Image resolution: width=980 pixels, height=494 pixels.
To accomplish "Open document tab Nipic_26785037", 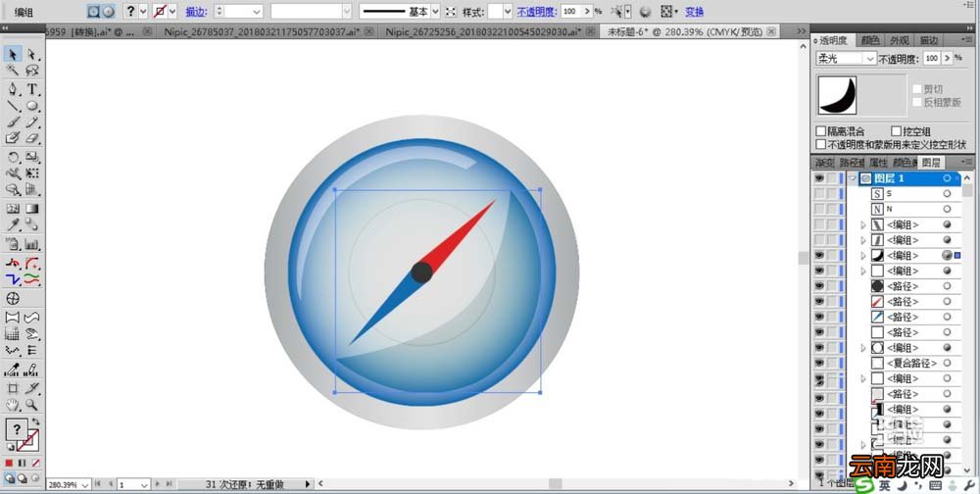I will point(264,31).
